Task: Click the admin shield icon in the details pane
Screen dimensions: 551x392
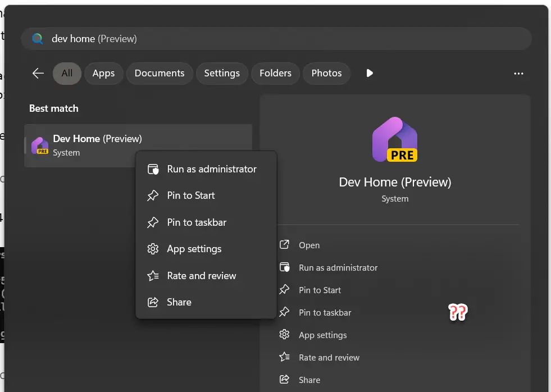Action: [x=284, y=267]
